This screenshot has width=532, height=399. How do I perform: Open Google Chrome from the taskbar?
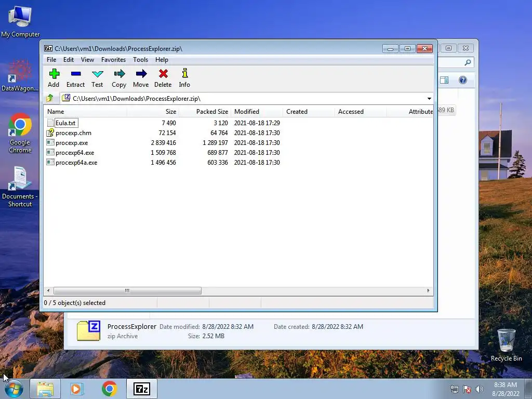(109, 389)
